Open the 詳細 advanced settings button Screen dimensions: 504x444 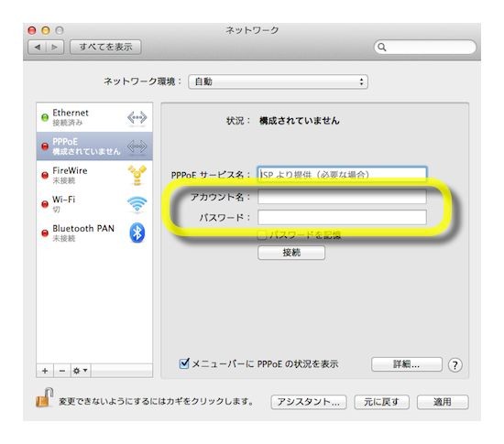point(407,364)
